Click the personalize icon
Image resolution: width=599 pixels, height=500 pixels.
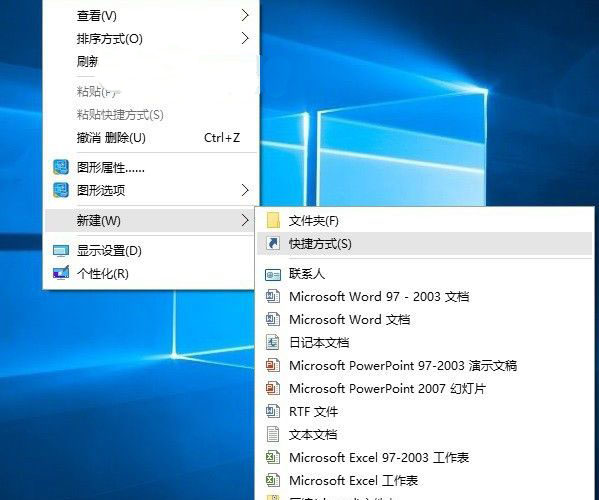click(61, 273)
